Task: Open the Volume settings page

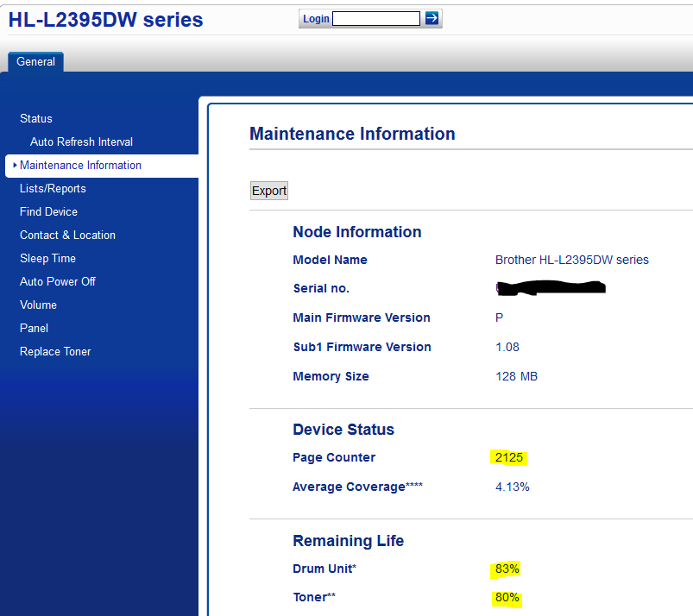Action: click(x=38, y=305)
